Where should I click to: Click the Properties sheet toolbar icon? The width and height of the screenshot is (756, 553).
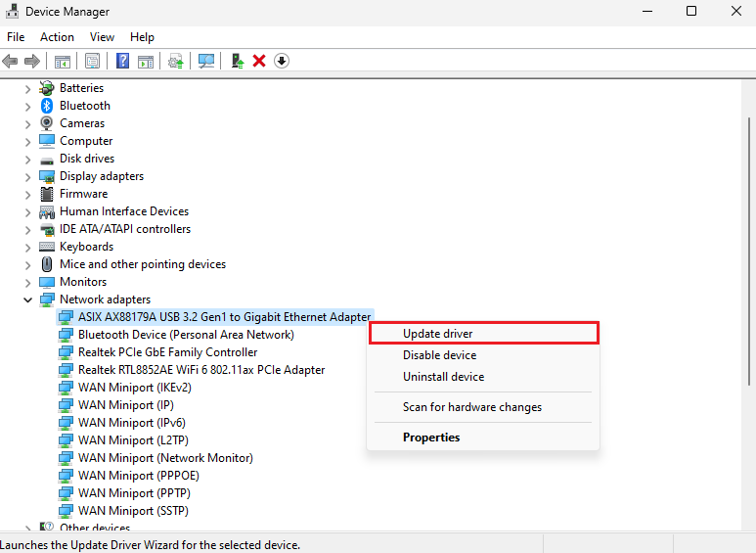92,62
